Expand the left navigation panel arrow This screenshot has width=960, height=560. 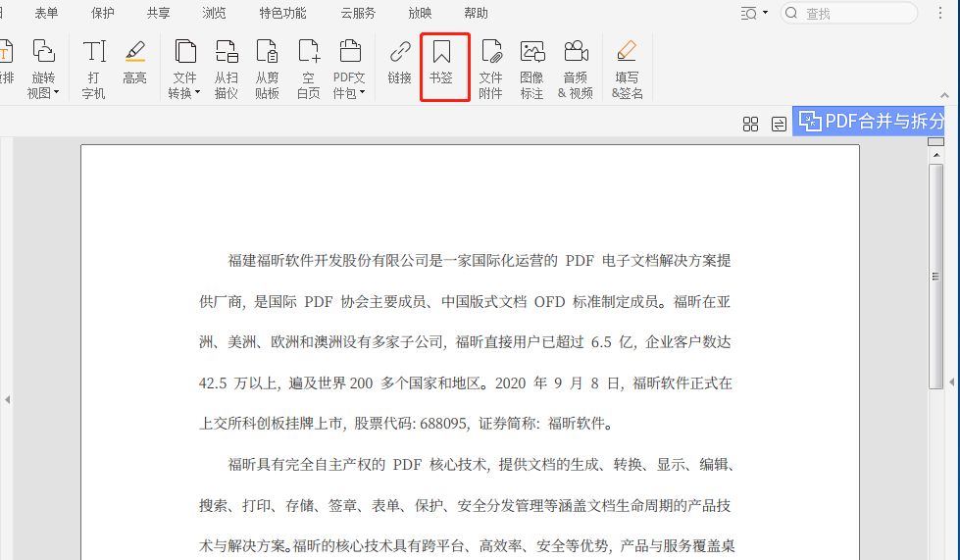7,400
